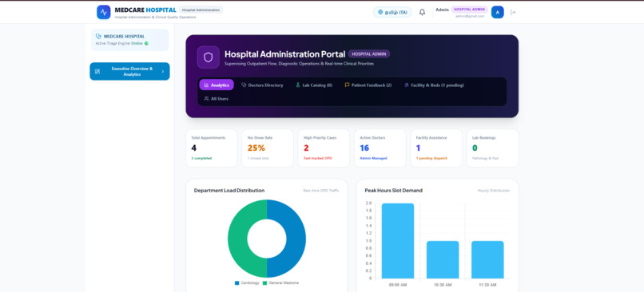Open the Facility Assistance card
Image resolution: width=644 pixels, height=292 pixels.
(436, 148)
